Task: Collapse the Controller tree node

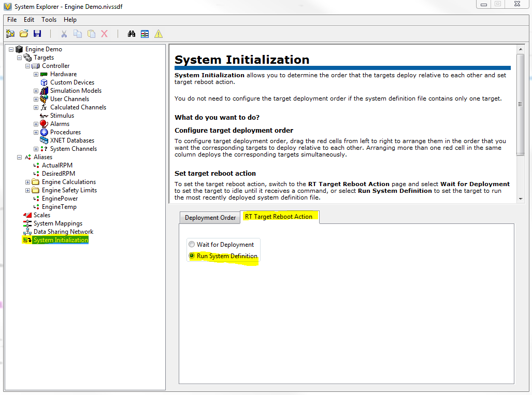Action: (27, 66)
